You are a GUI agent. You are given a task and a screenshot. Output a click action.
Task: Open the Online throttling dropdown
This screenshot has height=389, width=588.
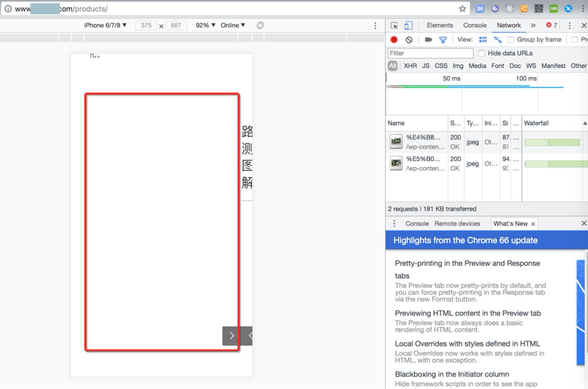pyautogui.click(x=233, y=25)
